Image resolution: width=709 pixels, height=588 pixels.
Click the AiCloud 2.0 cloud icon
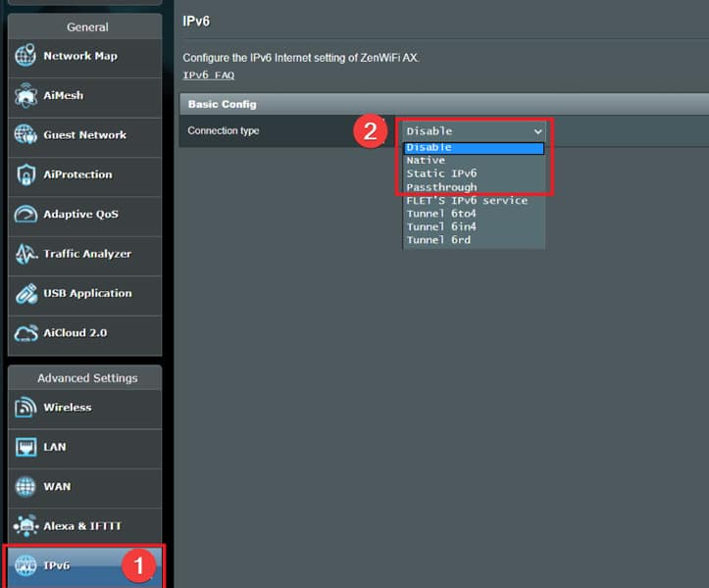point(25,333)
